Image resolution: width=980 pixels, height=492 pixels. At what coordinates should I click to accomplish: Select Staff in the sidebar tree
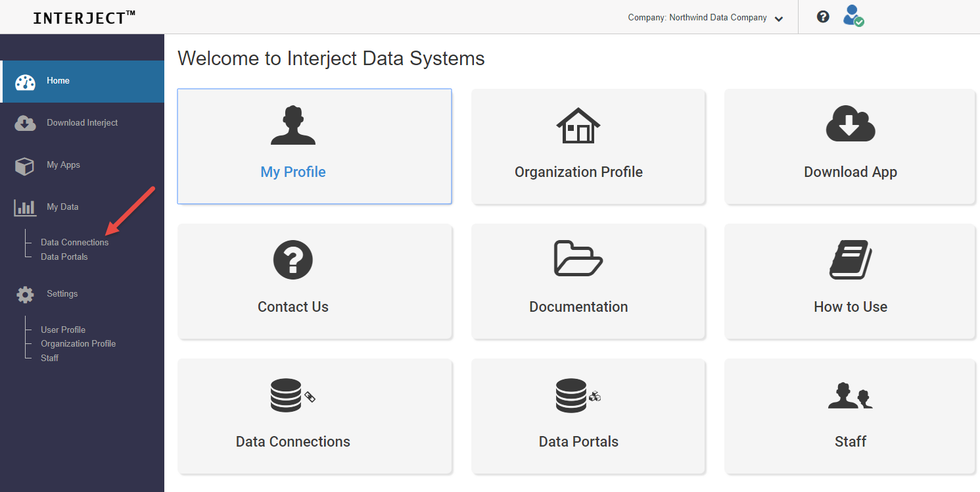coord(50,358)
